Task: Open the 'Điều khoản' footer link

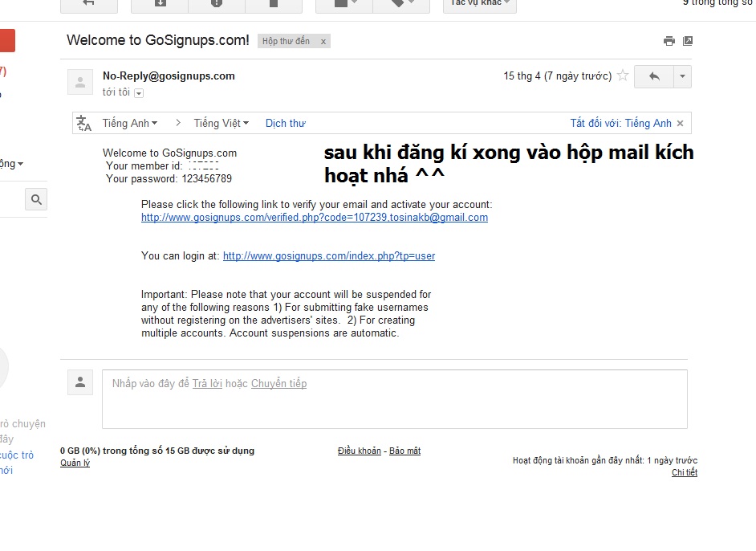Action: [360, 451]
